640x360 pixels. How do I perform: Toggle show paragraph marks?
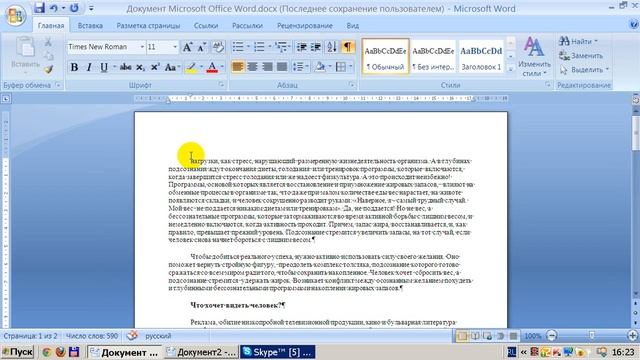pyautogui.click(x=347, y=47)
